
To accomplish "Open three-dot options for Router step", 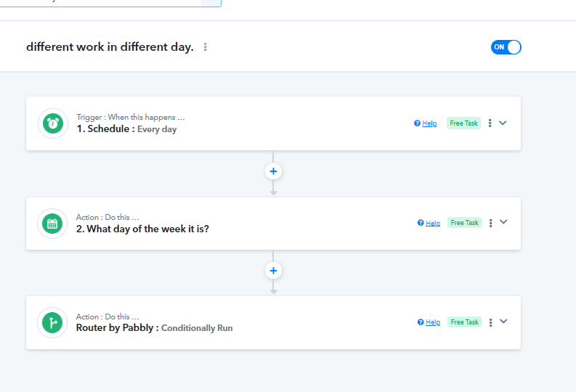I will pyautogui.click(x=491, y=322).
